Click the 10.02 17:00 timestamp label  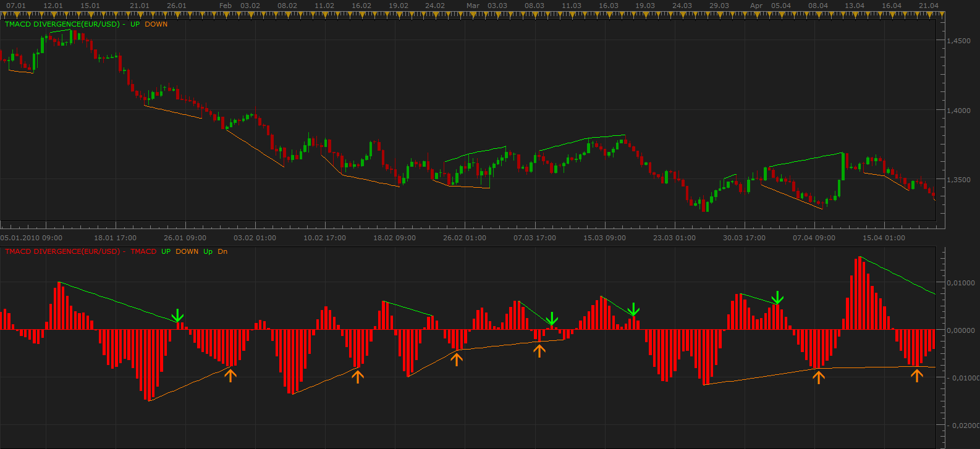(x=325, y=238)
